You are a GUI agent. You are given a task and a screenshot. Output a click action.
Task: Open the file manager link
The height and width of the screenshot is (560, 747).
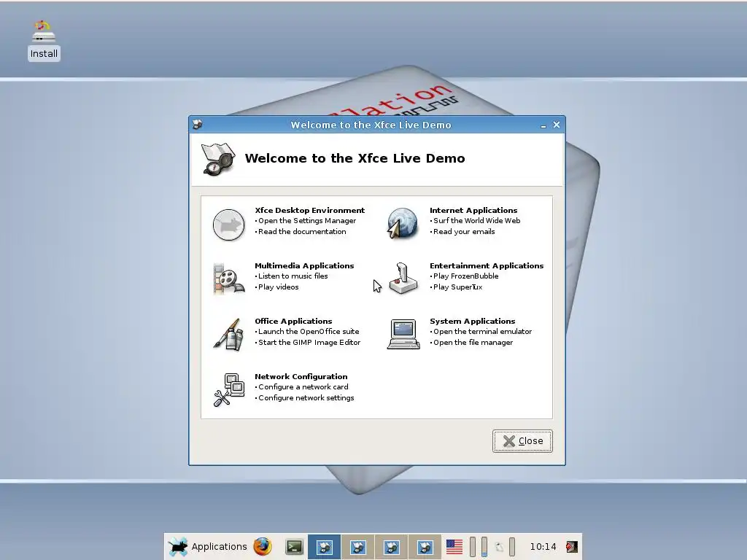tap(473, 343)
